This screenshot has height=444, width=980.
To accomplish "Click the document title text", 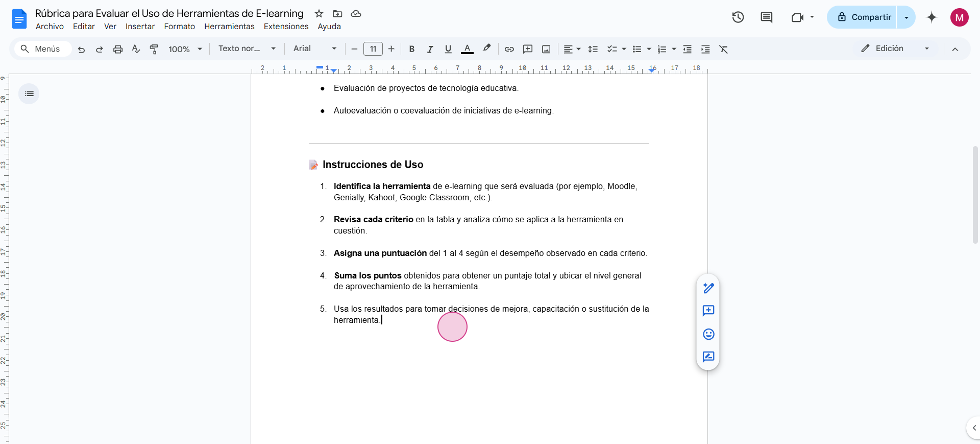I will [169, 14].
